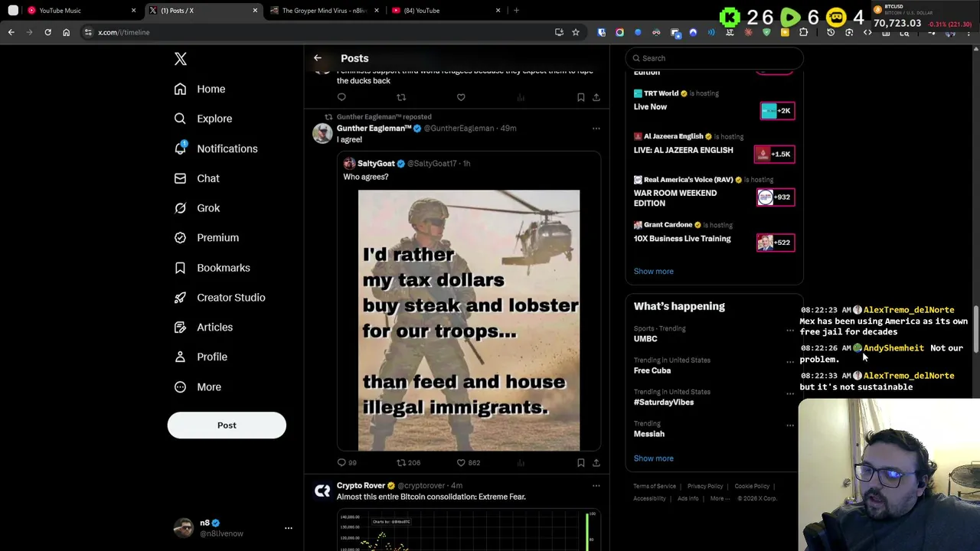Go to Home in sidebar
980x551 pixels.
click(200, 89)
